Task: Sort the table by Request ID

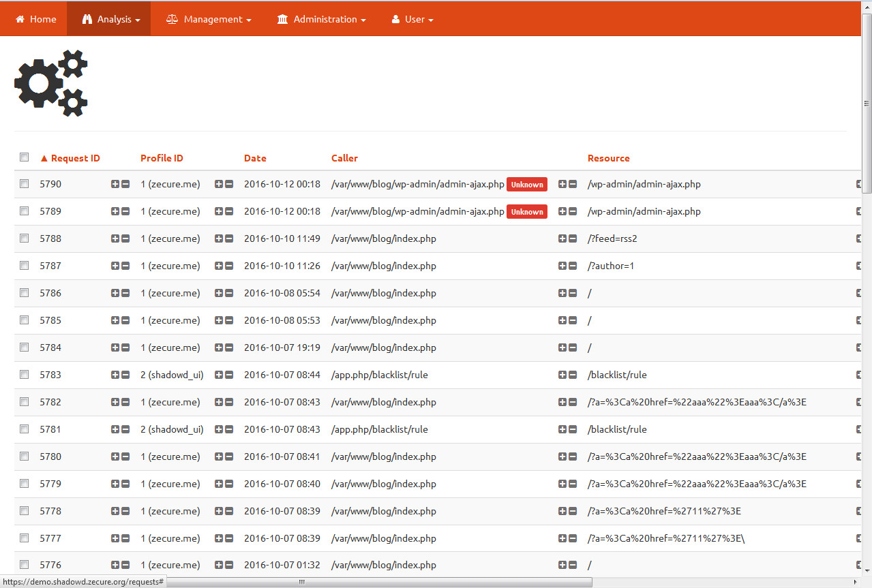Action: (70, 158)
